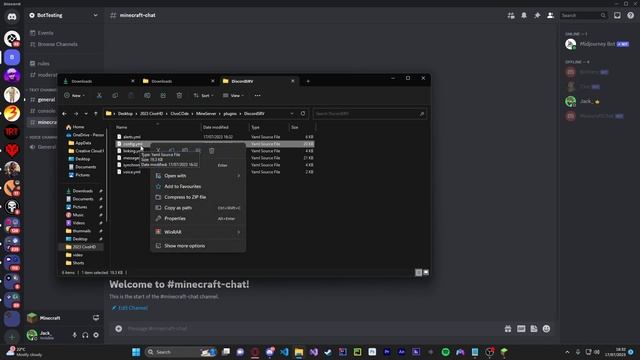The width and height of the screenshot is (640, 360).
Task: Open Browse Channels in Discord sidebar
Action: [54, 44]
